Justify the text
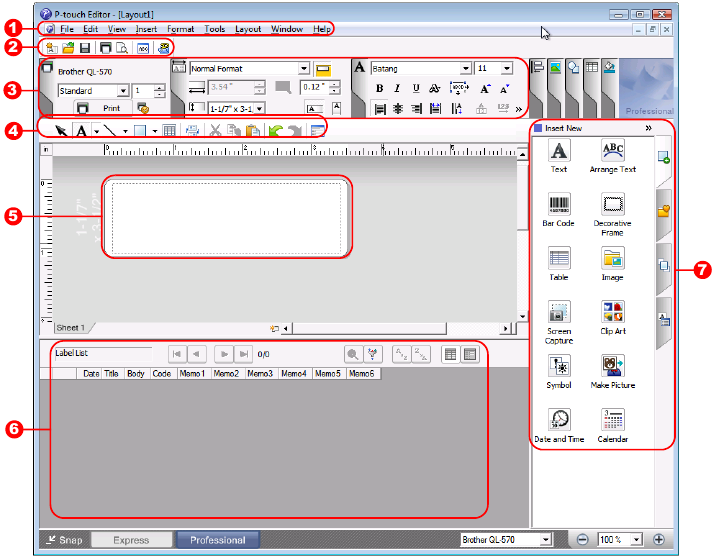714x557 pixels. 436,109
